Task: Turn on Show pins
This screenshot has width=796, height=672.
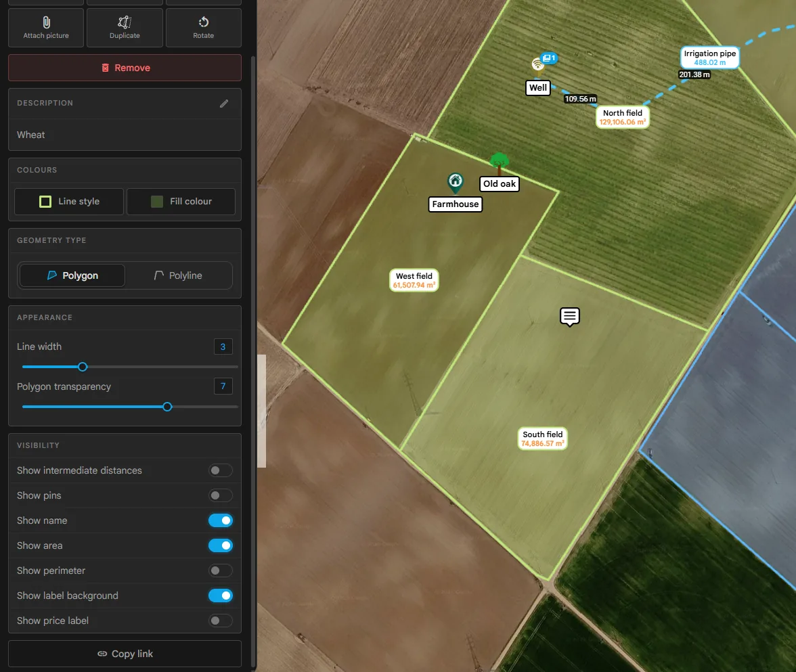Action: click(x=221, y=495)
